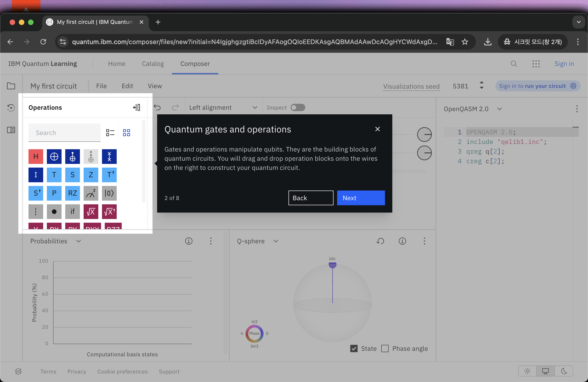Select the dark theme toggle
This screenshot has height=382, width=588.
coord(564,371)
